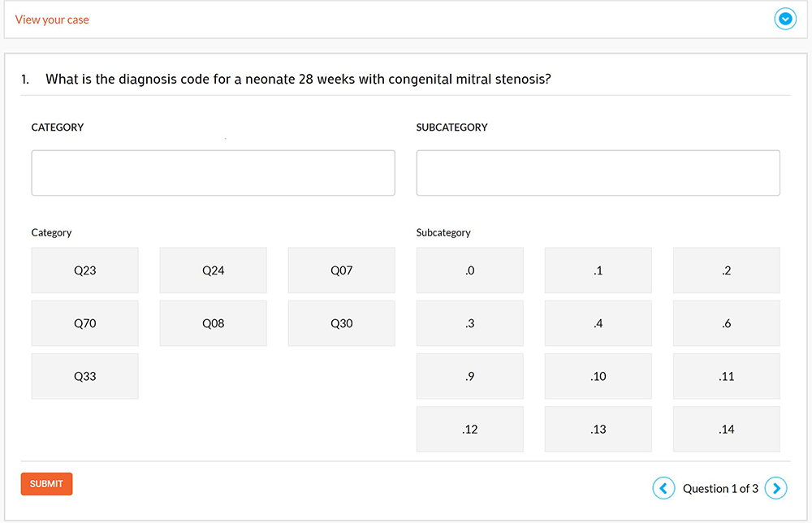
Task: Select category Q23
Action: tap(84, 270)
